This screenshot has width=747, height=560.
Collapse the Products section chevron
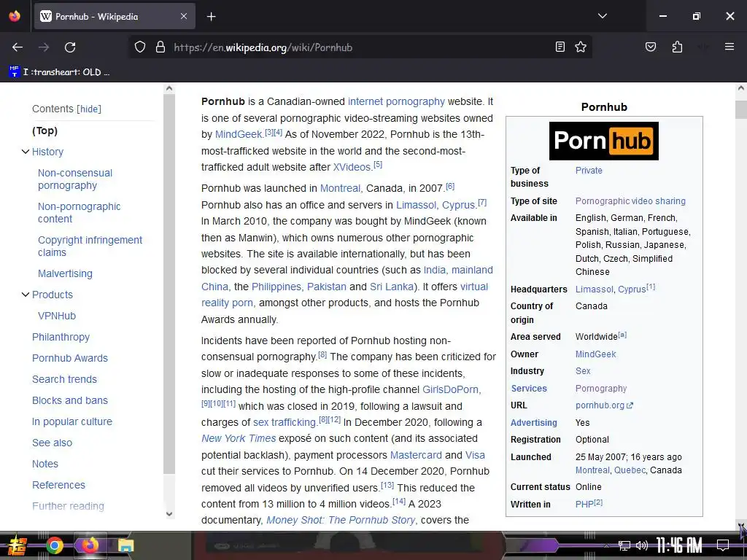pos(26,295)
